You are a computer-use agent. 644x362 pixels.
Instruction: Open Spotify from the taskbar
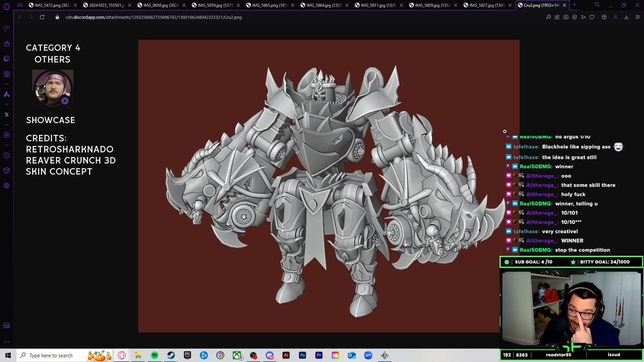click(x=155, y=355)
